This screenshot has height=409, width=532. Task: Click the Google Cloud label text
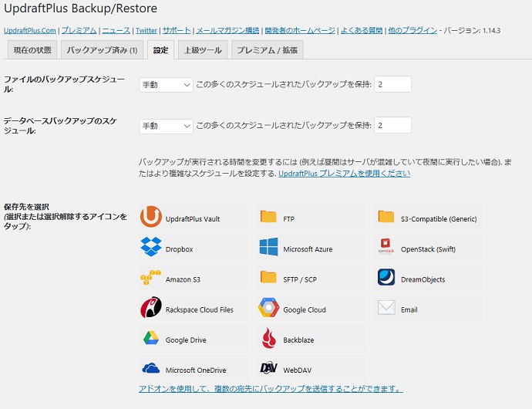point(305,309)
